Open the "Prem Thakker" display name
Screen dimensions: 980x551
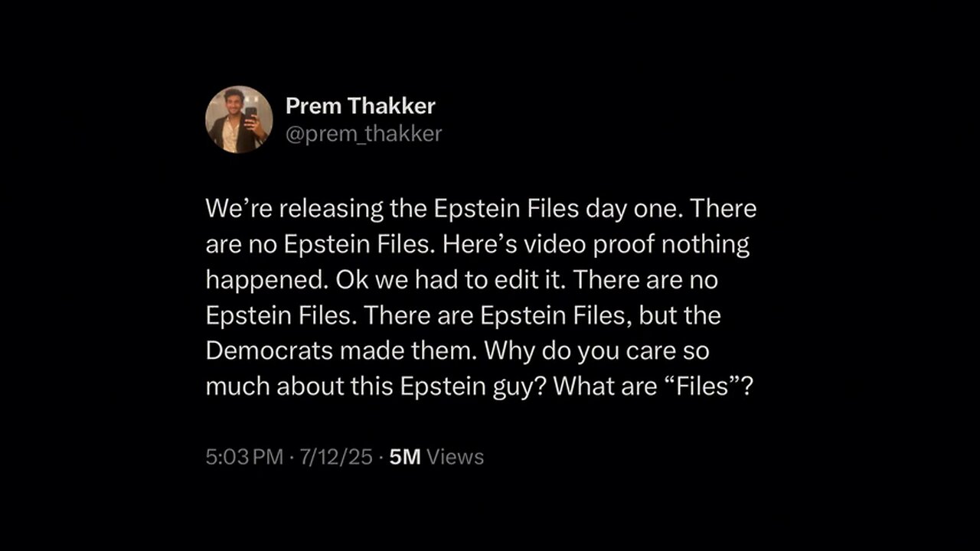tap(360, 106)
